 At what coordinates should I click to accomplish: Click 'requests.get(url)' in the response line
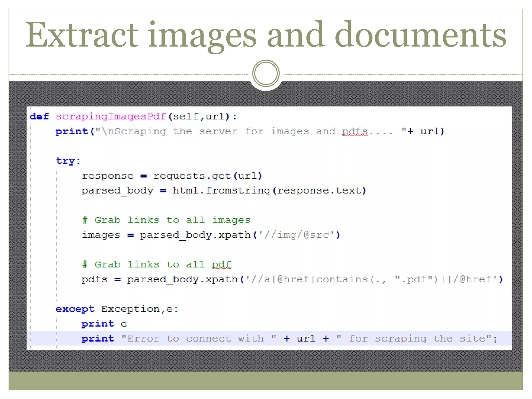pyautogui.click(x=208, y=176)
